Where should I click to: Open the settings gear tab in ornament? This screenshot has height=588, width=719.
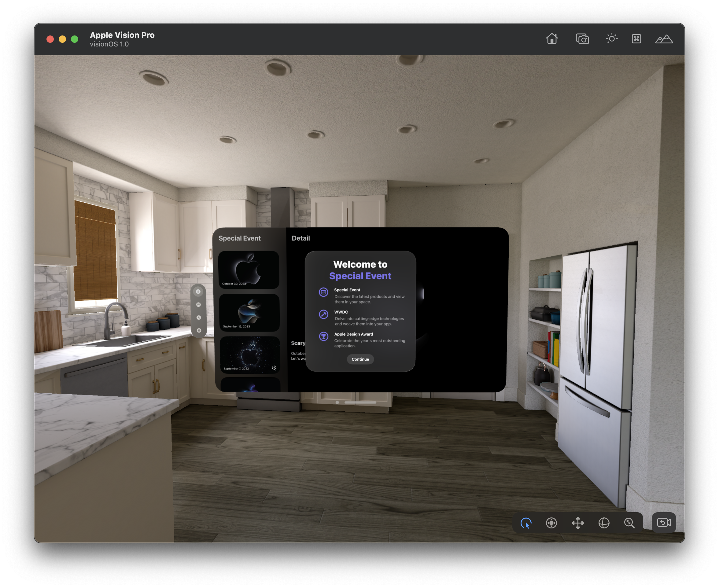pos(199,330)
